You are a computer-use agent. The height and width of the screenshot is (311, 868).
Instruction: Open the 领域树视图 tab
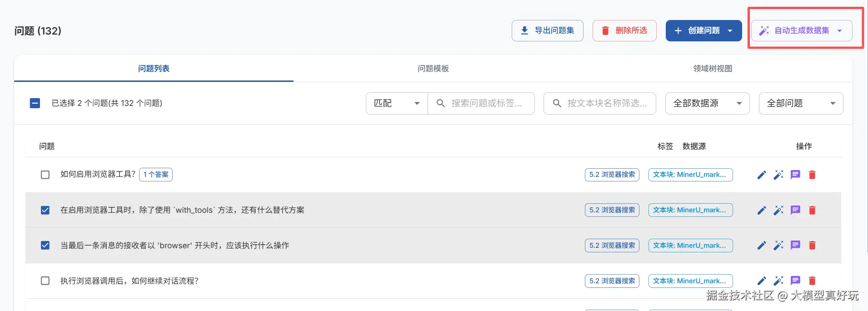712,69
